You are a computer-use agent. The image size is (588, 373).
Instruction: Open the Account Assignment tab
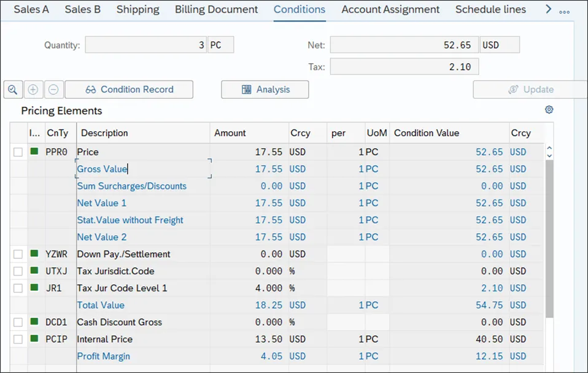click(x=390, y=10)
